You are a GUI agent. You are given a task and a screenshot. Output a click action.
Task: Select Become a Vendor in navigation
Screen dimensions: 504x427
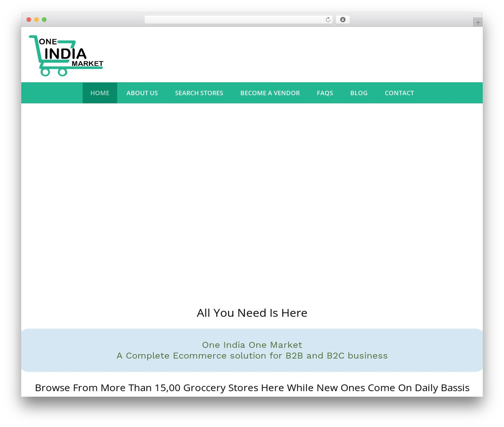tap(270, 93)
